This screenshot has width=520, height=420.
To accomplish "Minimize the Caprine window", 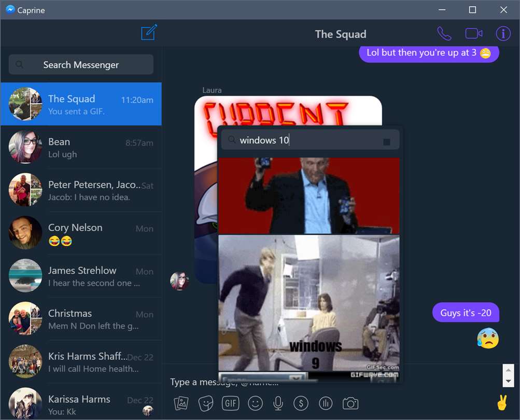I will coord(442,10).
